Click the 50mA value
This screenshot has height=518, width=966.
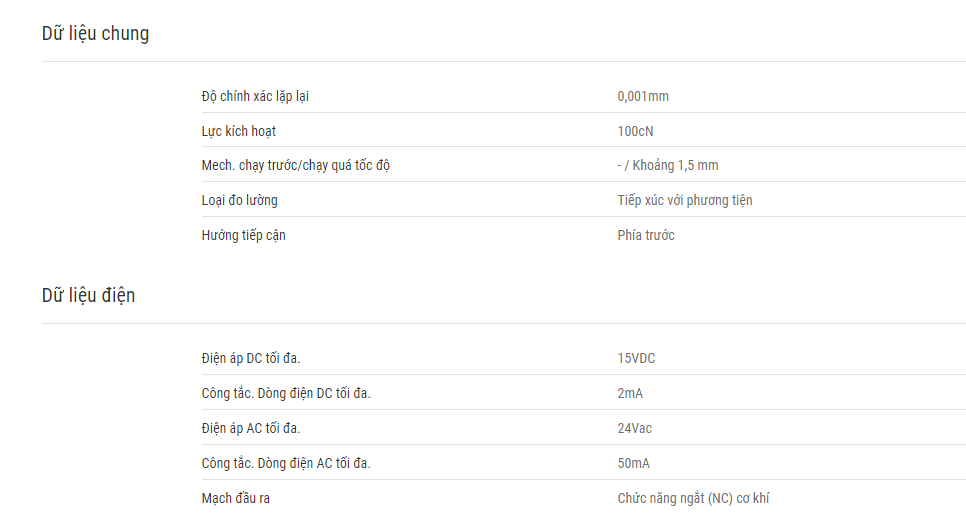click(633, 464)
